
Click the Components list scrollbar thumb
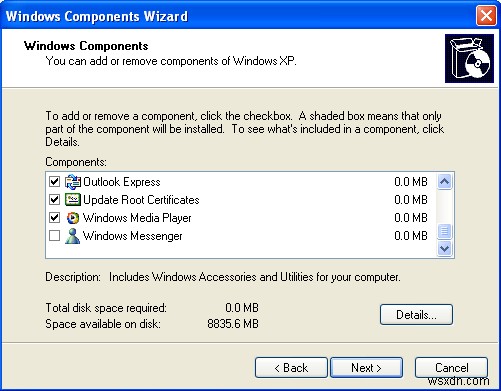(445, 231)
